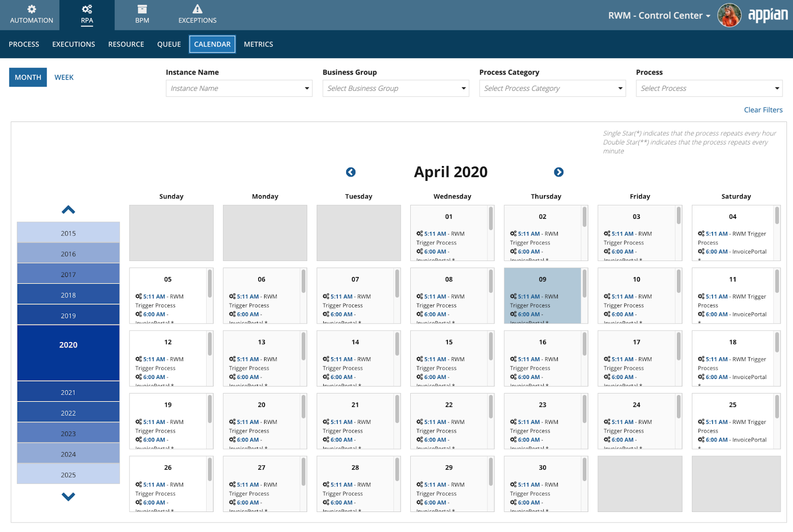793x532 pixels.
Task: Click the Appian logo
Action: tap(767, 15)
